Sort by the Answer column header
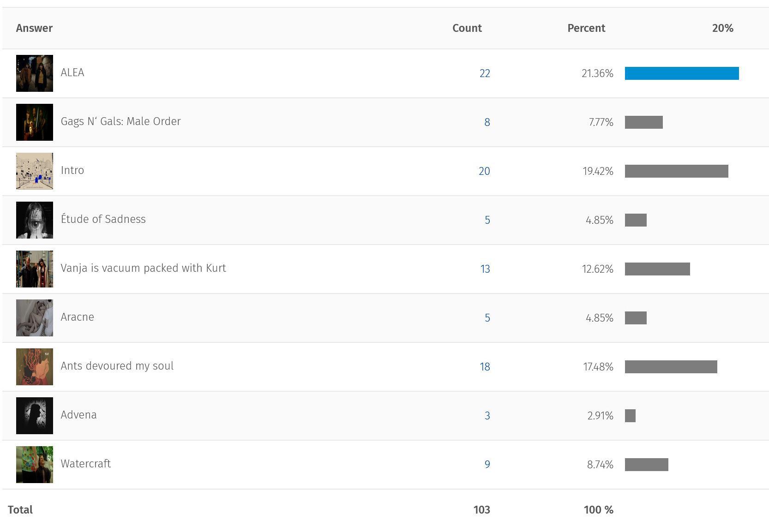Viewport: 769px width, 532px height. (34, 28)
